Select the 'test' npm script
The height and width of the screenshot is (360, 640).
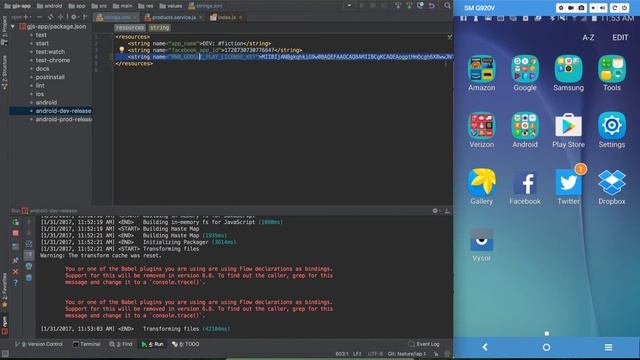pyautogui.click(x=41, y=35)
